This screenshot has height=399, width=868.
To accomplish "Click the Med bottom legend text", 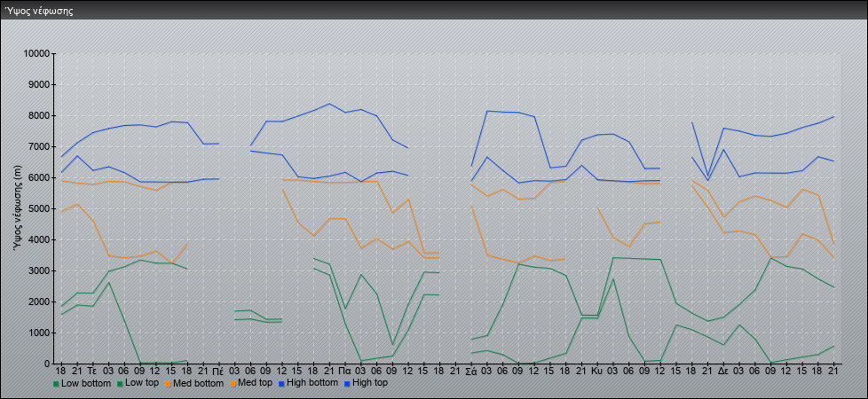I will click(196, 384).
